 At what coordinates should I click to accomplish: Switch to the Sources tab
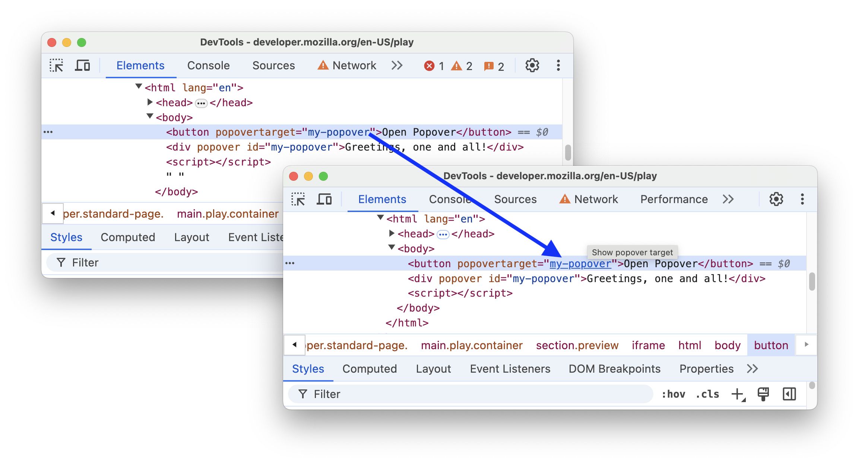click(514, 199)
